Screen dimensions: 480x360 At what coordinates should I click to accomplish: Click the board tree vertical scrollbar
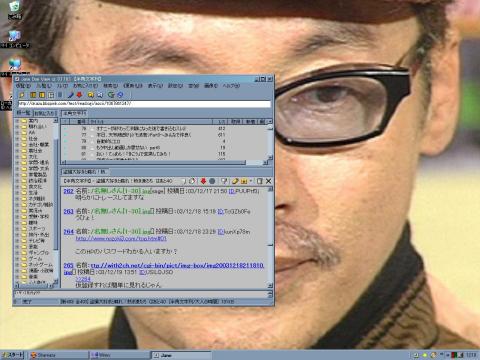tap(56, 201)
